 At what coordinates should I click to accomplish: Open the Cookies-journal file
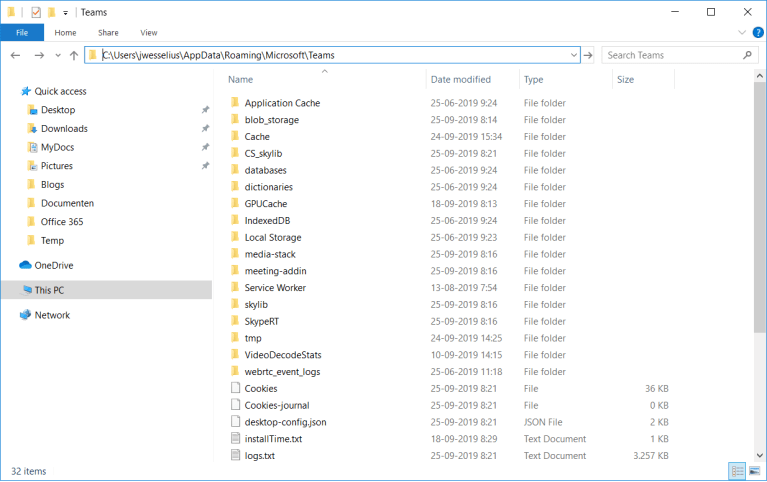[x=276, y=405]
